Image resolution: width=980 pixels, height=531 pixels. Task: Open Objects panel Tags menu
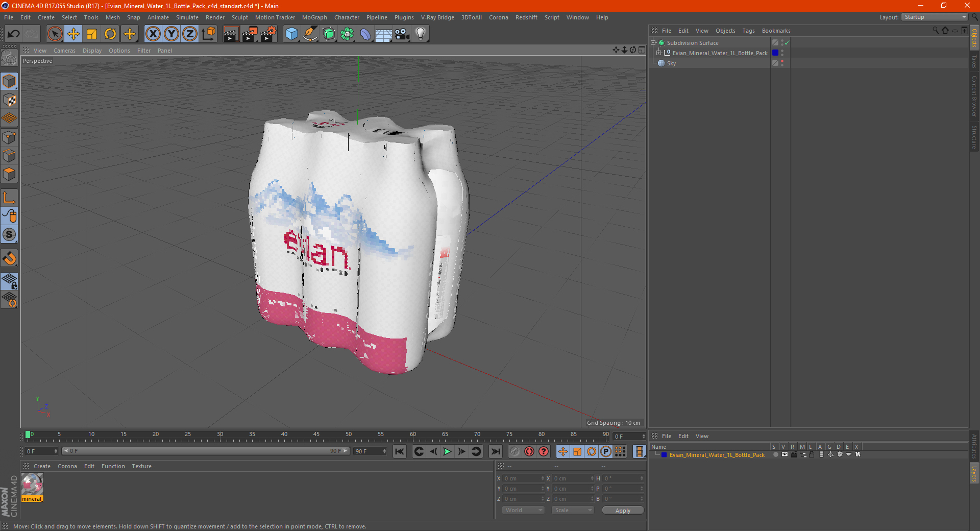coord(748,31)
